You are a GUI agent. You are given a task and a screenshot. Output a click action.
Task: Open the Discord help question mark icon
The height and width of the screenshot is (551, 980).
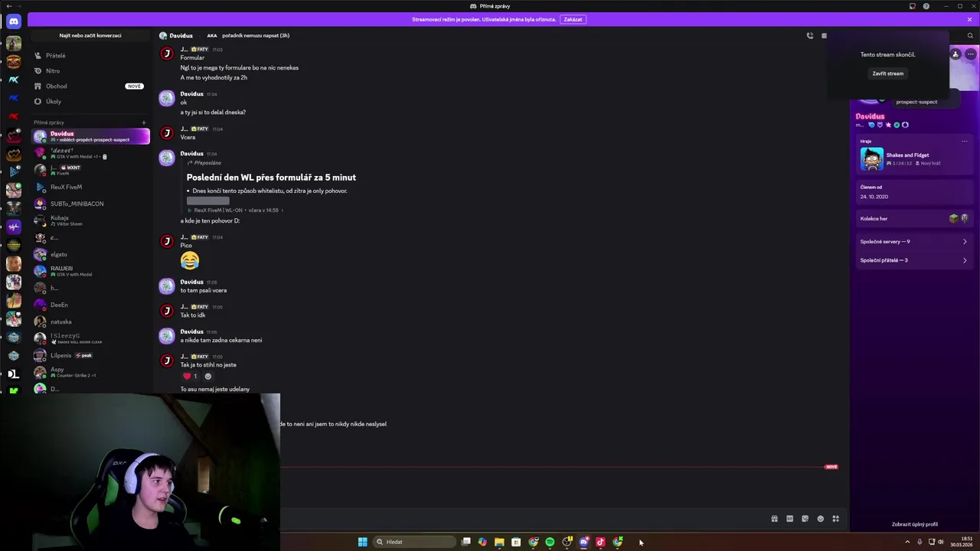click(926, 6)
